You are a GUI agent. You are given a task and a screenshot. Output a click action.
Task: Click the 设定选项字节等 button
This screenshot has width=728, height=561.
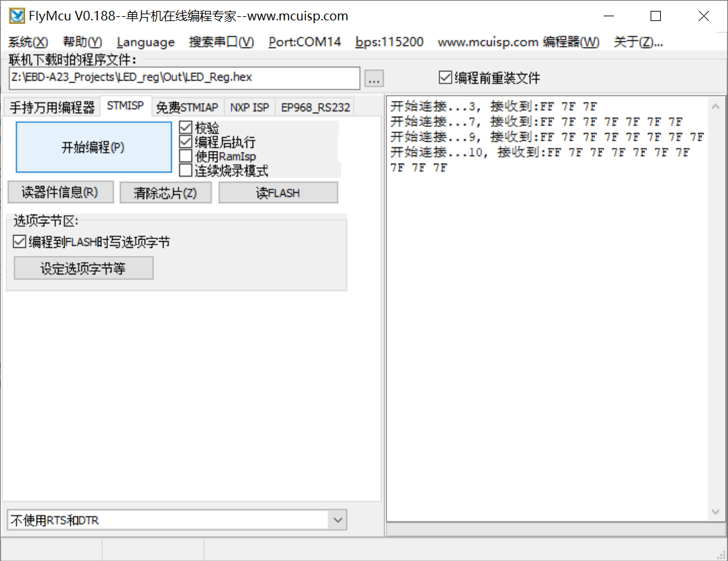click(x=84, y=268)
